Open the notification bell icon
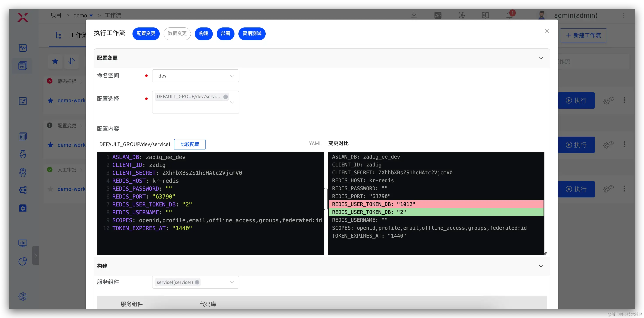This screenshot has height=318, width=644. click(x=509, y=15)
